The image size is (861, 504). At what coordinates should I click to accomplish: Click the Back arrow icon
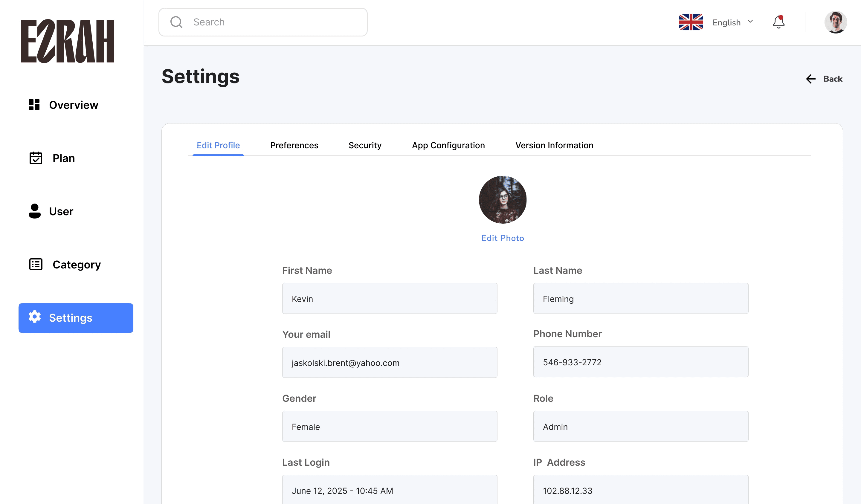(x=811, y=79)
